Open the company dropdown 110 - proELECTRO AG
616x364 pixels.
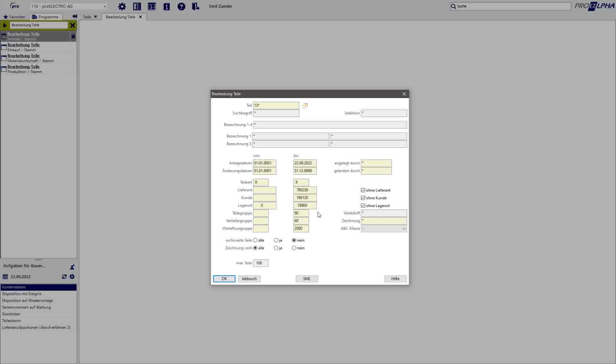coord(68,6)
